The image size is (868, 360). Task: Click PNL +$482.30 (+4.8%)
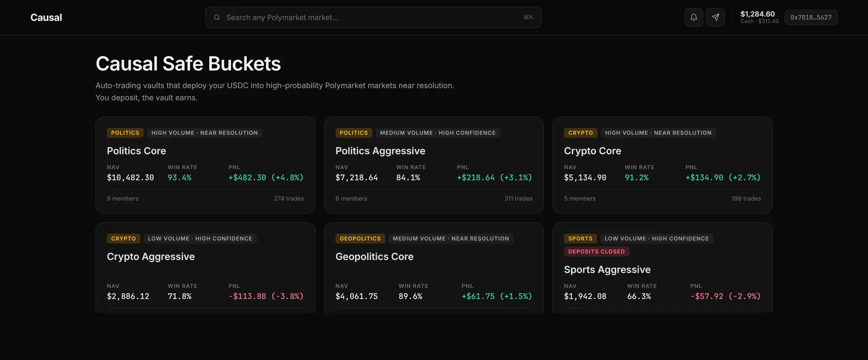(x=266, y=178)
